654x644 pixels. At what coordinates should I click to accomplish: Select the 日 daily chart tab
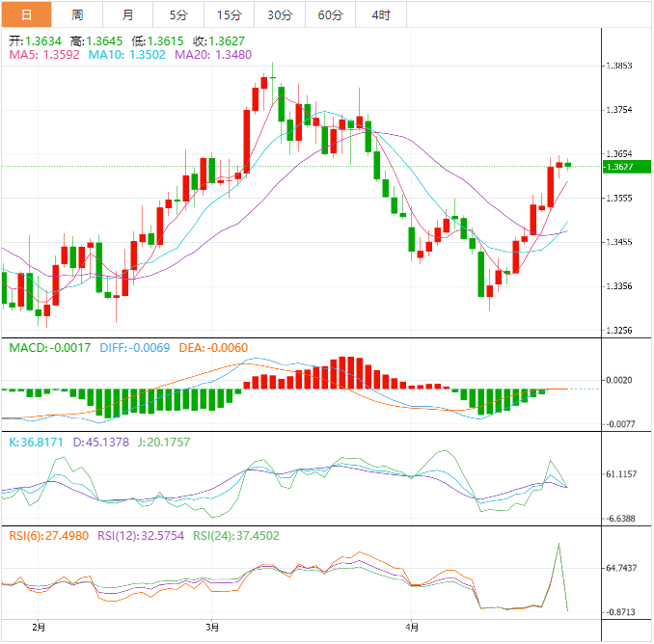[26, 14]
